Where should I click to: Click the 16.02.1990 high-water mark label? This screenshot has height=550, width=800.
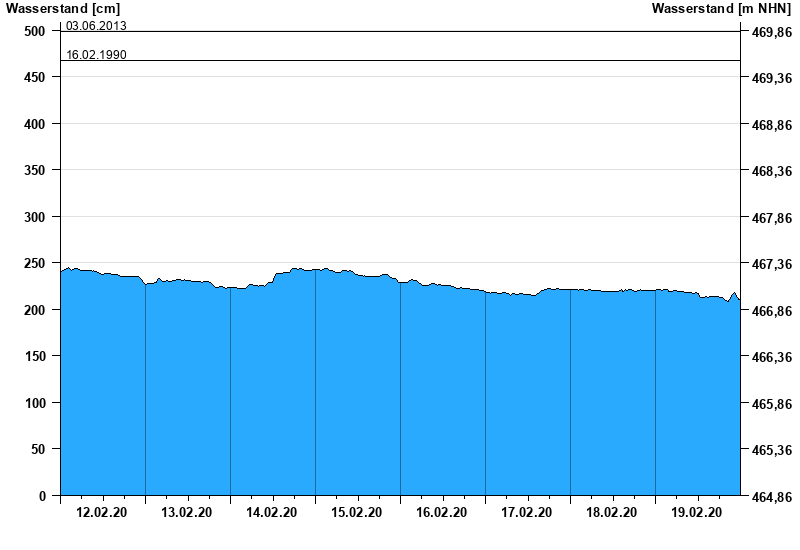(x=96, y=55)
